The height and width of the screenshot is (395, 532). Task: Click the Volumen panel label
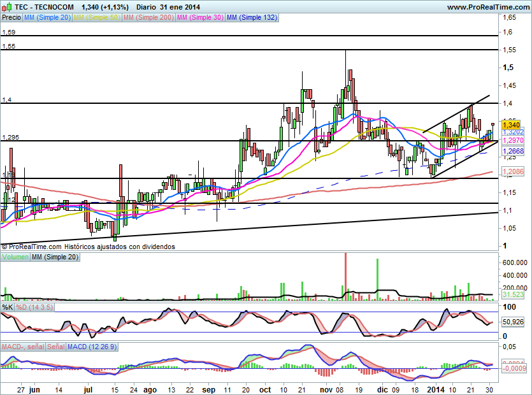pos(15,257)
